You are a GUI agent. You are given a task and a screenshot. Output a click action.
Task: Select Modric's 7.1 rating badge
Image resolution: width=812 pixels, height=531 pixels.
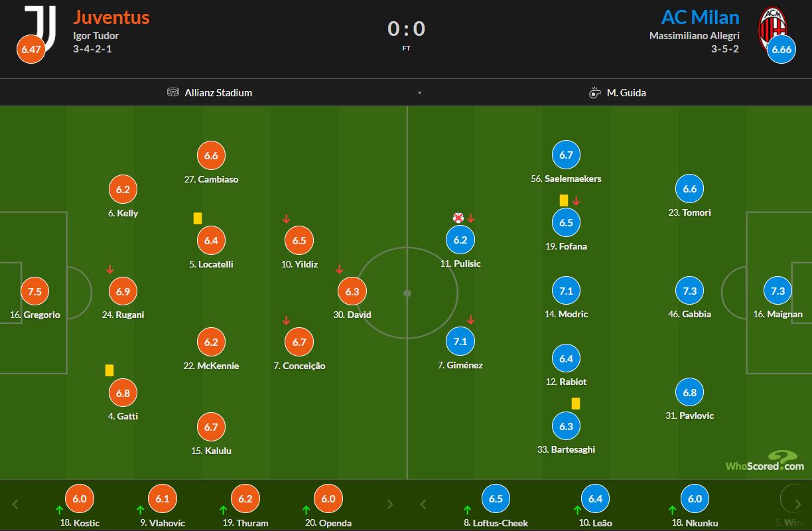pos(566,291)
